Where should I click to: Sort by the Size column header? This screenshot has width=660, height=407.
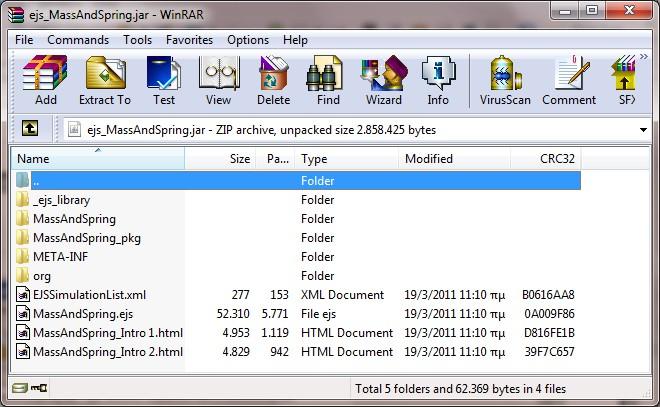point(220,159)
